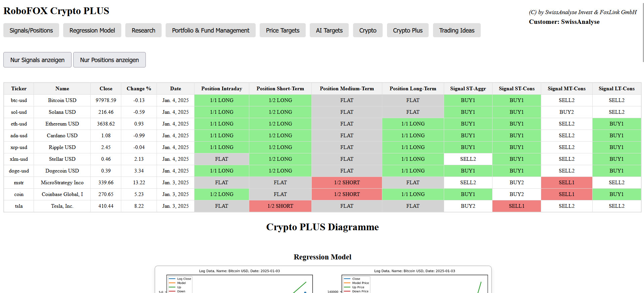Viewport: 644px width, 293px height.
Task: Click the Position Medium-Term column header
Action: click(x=347, y=89)
